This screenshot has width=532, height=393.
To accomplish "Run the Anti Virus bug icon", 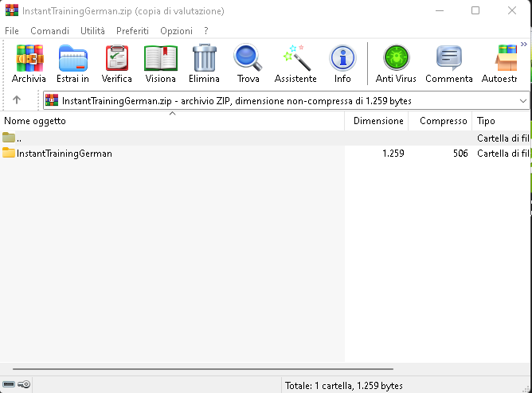I will (x=397, y=57).
